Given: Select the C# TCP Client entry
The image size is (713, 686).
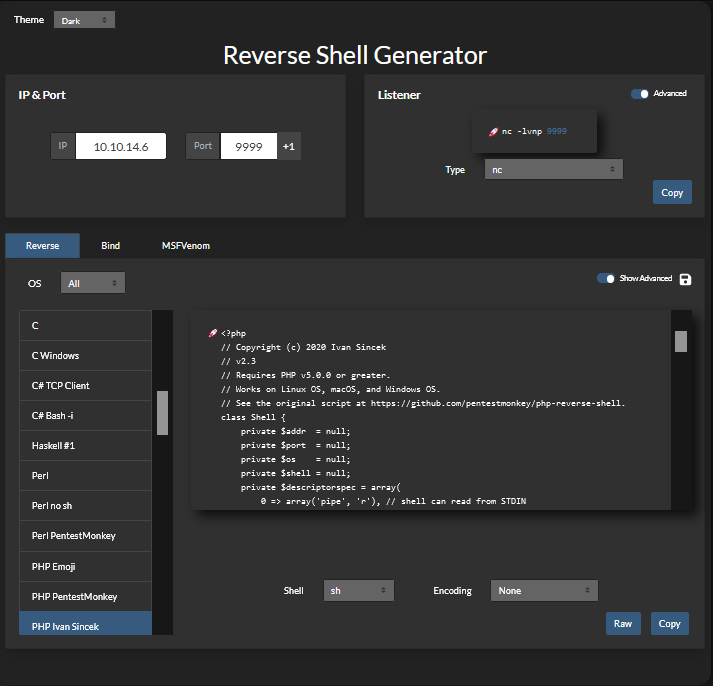Looking at the screenshot, I should [85, 386].
